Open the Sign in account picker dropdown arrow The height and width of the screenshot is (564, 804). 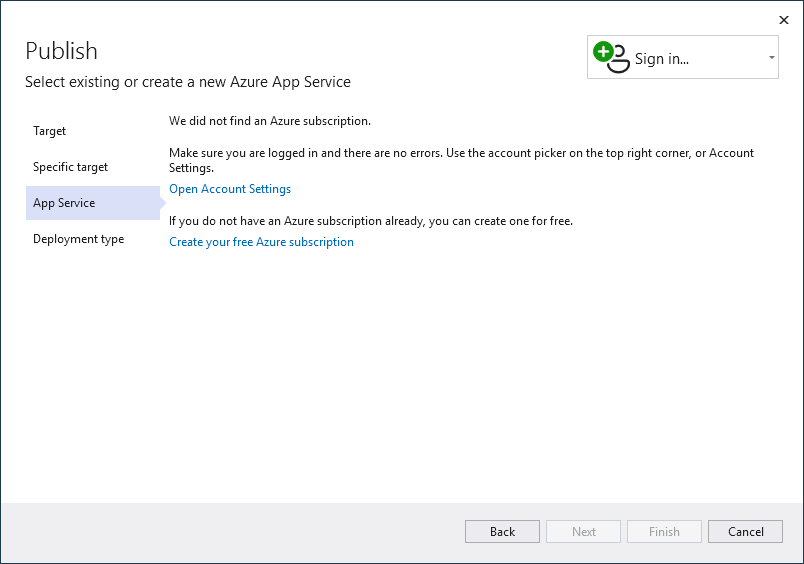(771, 57)
